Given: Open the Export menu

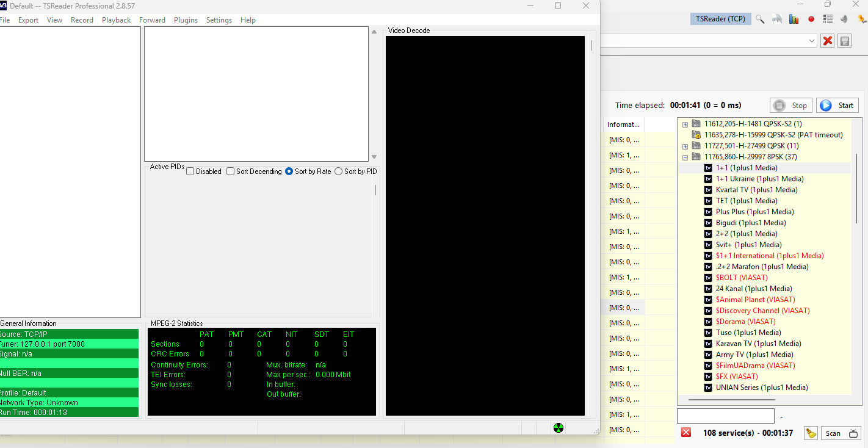Looking at the screenshot, I should [x=28, y=20].
